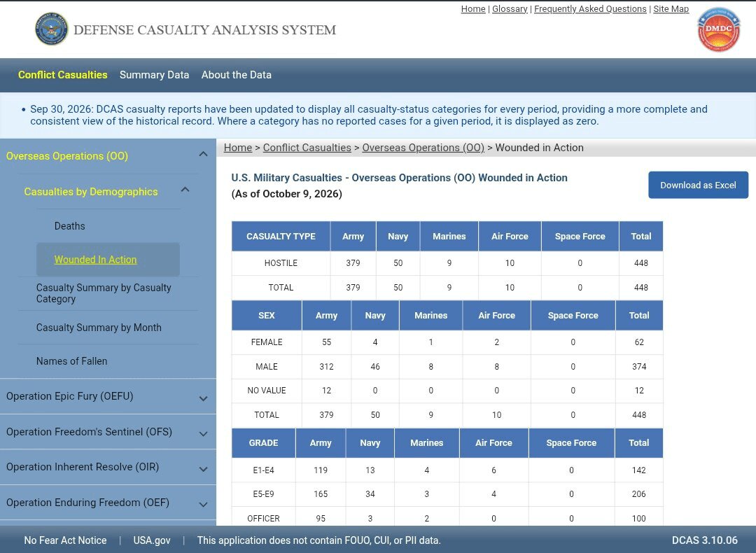Click the CASUALTY TYPE column header
This screenshot has height=553, width=756.
tap(281, 236)
